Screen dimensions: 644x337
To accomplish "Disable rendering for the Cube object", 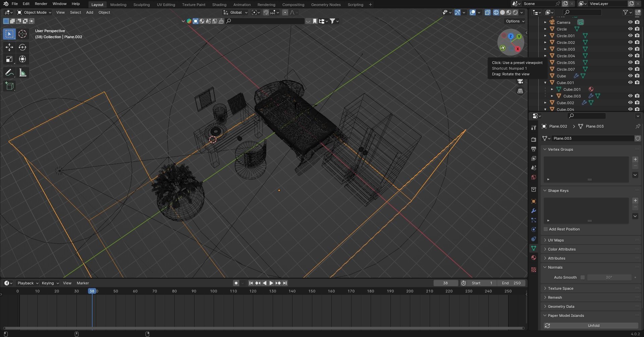I will [637, 76].
